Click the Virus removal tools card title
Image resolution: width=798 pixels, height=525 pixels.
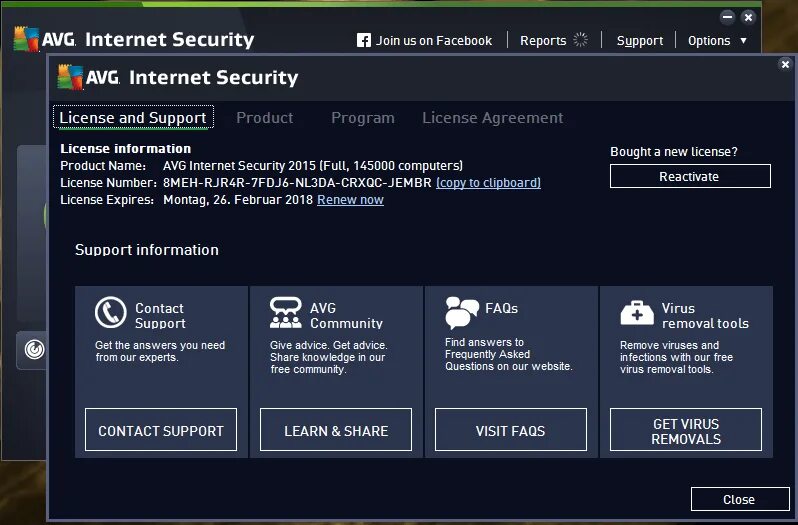(x=705, y=315)
